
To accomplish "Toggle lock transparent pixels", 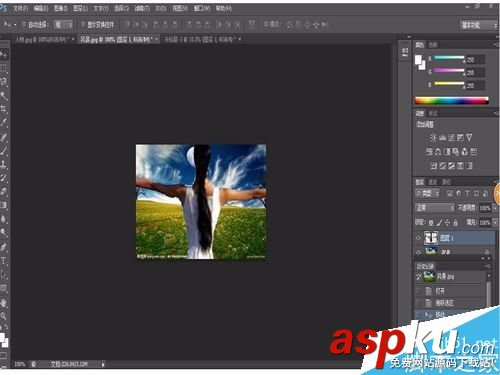I will click(431, 222).
